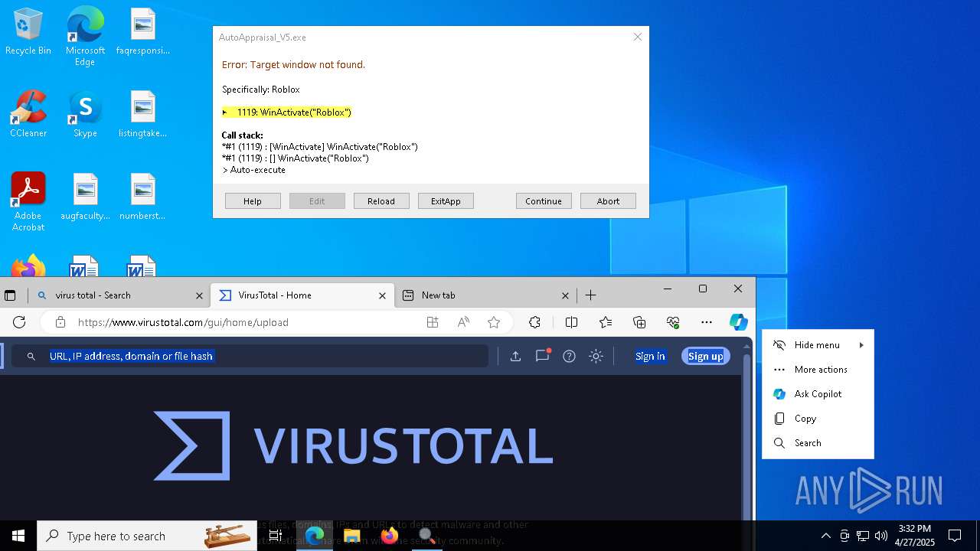Open Edge Settings and more ellipsis menu

(x=707, y=322)
